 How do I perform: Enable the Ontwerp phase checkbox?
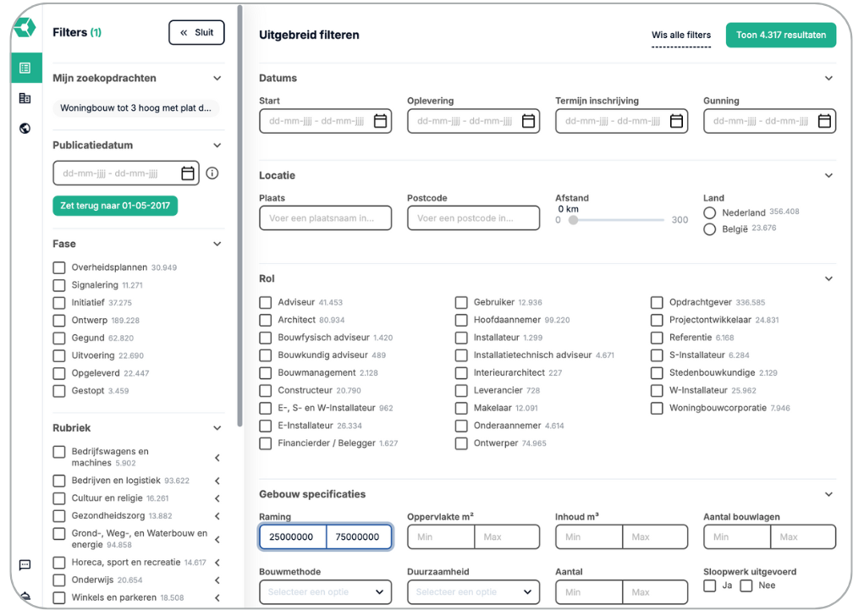[x=59, y=321]
